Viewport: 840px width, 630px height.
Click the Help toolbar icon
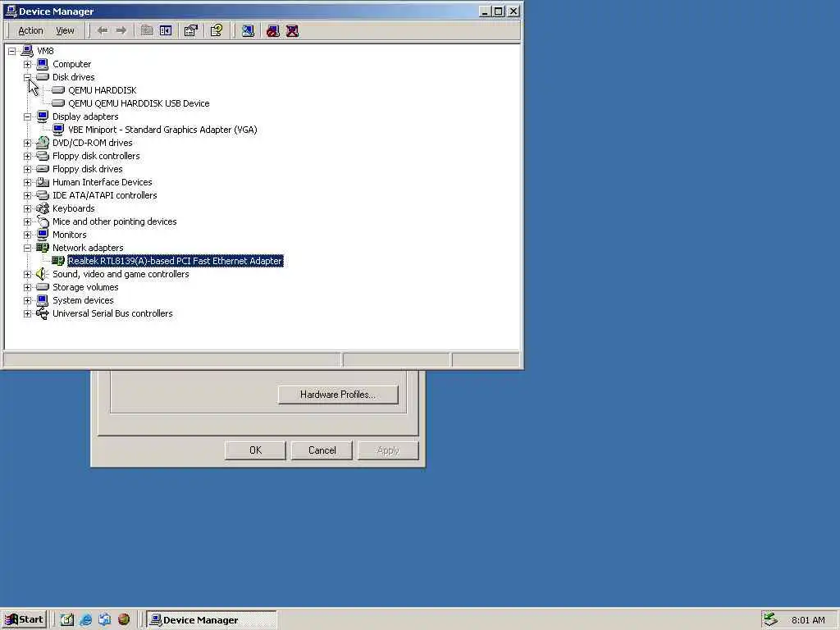[217, 30]
